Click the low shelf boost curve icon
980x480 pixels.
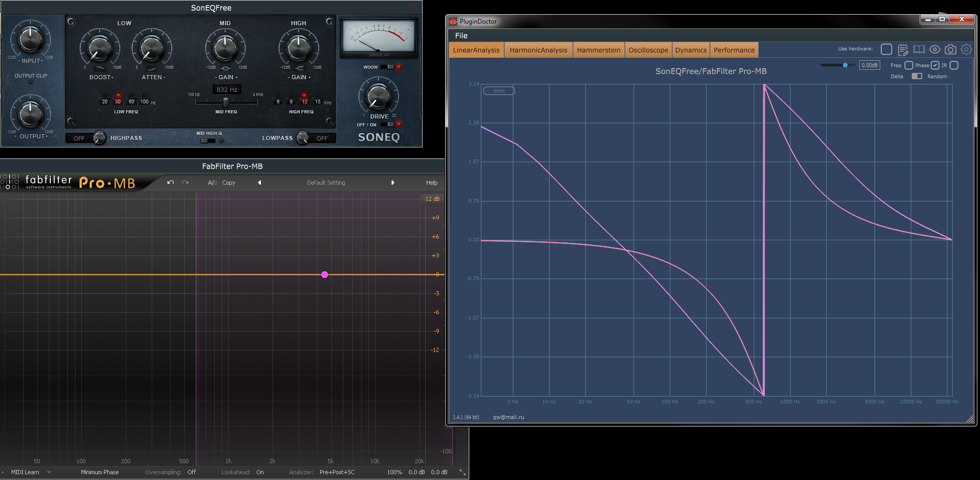click(100, 68)
